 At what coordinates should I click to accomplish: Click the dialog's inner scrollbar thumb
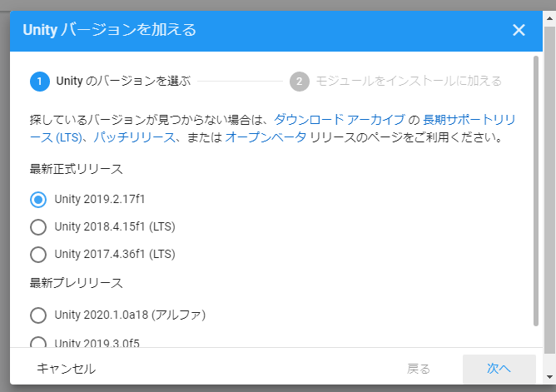536,191
